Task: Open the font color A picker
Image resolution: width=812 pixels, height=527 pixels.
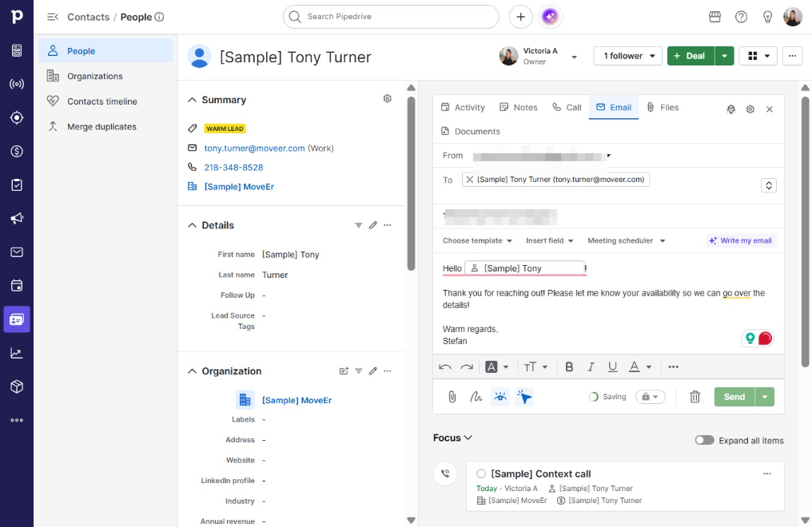Action: (x=640, y=367)
